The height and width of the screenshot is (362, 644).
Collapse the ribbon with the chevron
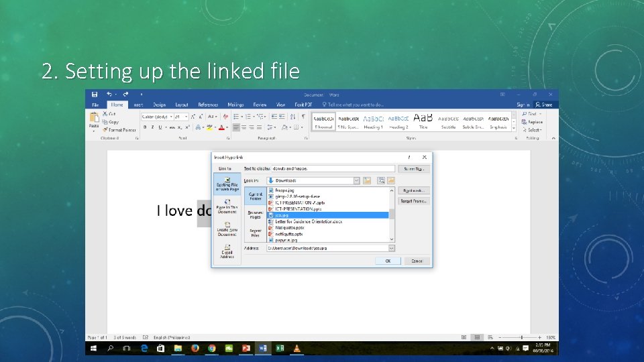(553, 138)
